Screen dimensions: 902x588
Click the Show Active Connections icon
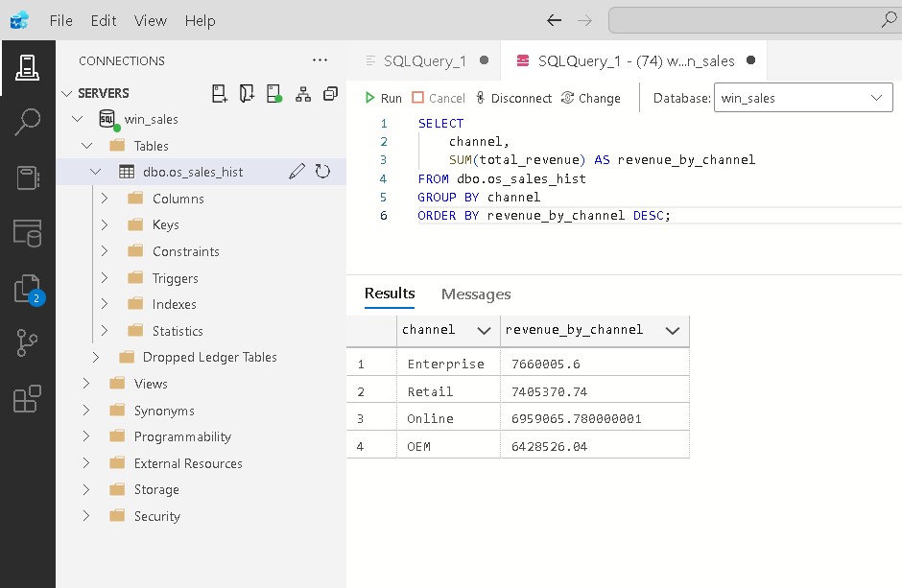tap(274, 93)
